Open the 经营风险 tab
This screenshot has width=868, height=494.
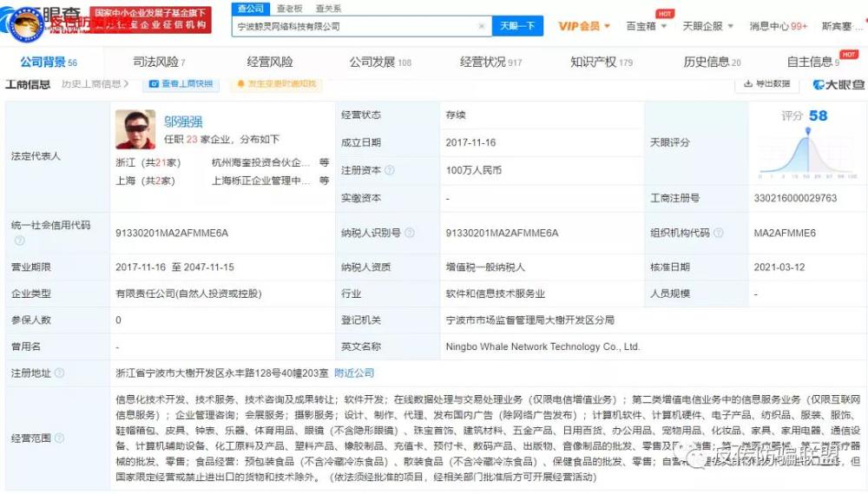(x=270, y=62)
